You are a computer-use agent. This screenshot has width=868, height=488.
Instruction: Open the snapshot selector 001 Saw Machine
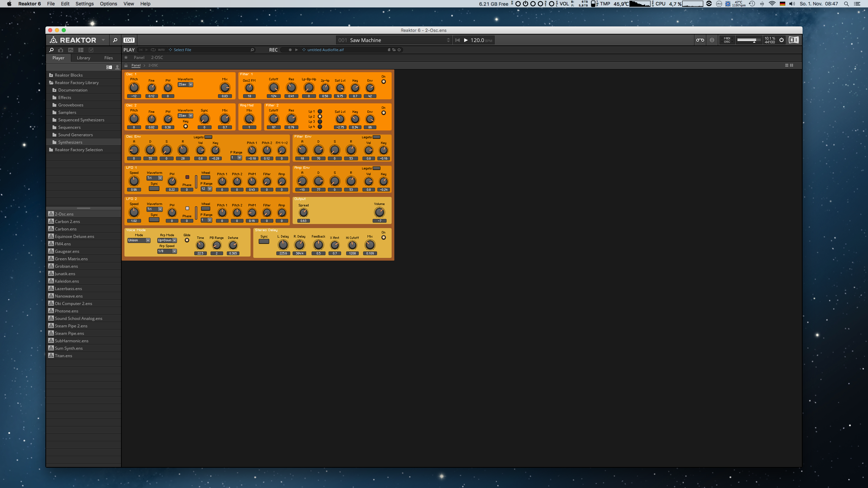tap(394, 40)
